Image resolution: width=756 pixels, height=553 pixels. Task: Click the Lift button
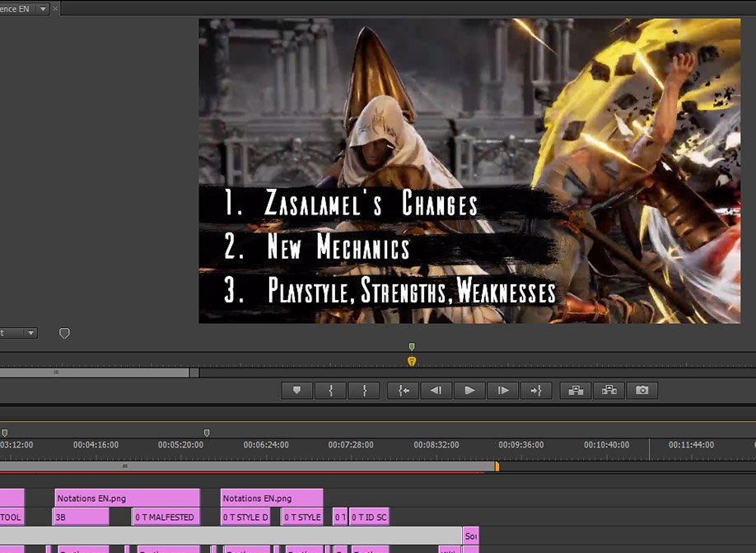(x=576, y=391)
